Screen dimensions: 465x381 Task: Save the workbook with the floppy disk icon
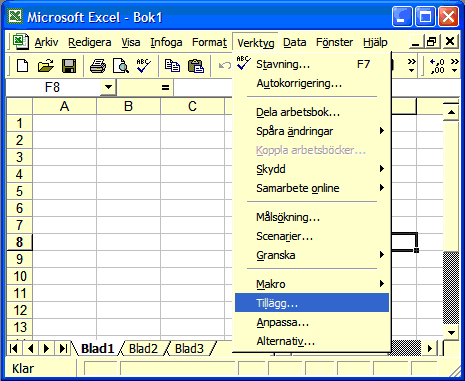(x=69, y=66)
